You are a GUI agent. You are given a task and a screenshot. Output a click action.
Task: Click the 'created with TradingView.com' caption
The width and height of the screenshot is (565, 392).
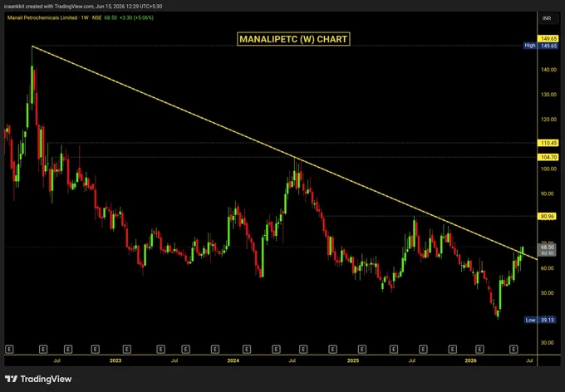tap(57, 7)
